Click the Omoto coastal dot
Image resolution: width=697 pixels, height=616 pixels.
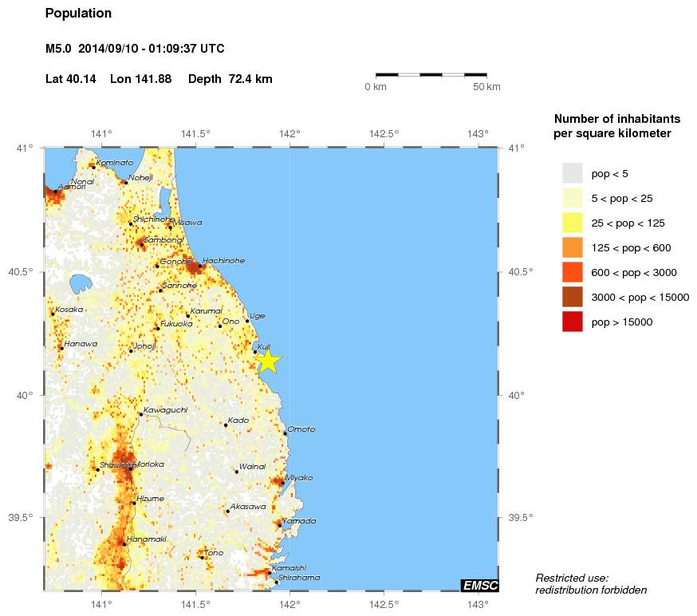tap(284, 435)
